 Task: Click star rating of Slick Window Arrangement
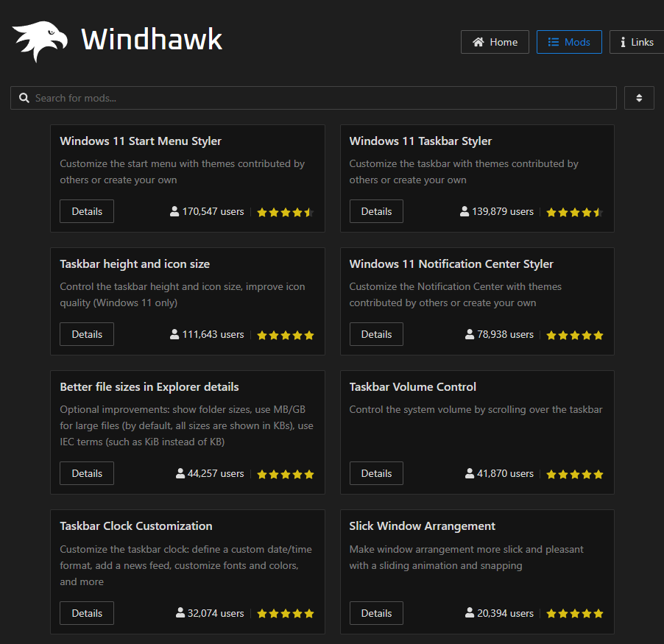(575, 614)
